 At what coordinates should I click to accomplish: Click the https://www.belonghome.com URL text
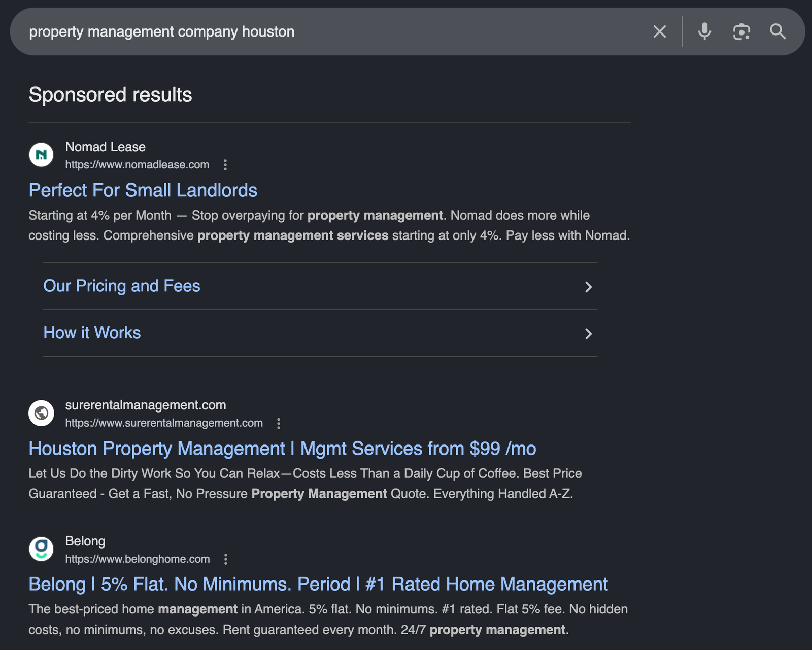point(138,559)
